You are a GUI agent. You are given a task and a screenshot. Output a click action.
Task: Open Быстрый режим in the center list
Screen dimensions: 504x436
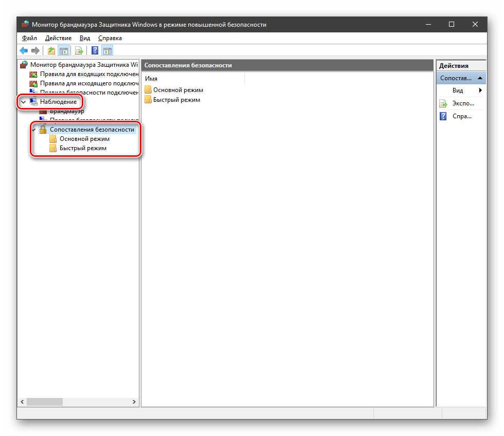[x=176, y=100]
